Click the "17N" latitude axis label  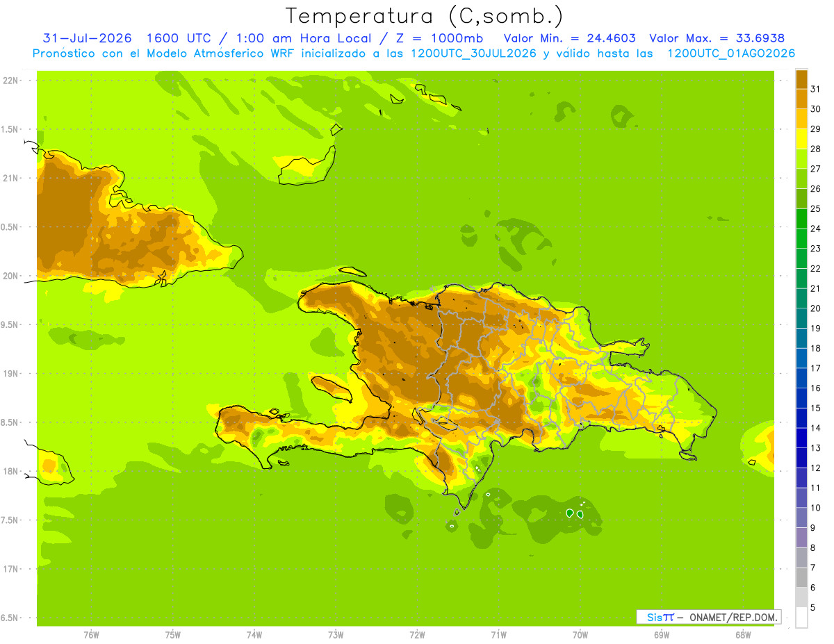(x=10, y=569)
